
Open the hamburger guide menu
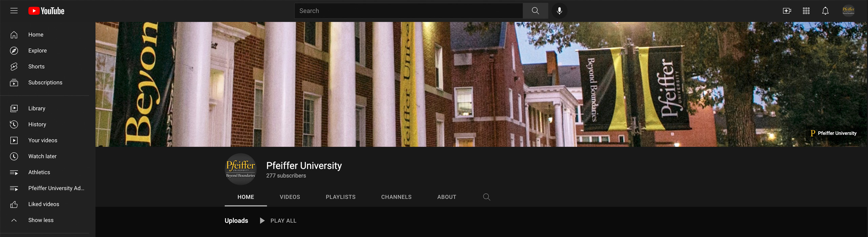pos(14,11)
